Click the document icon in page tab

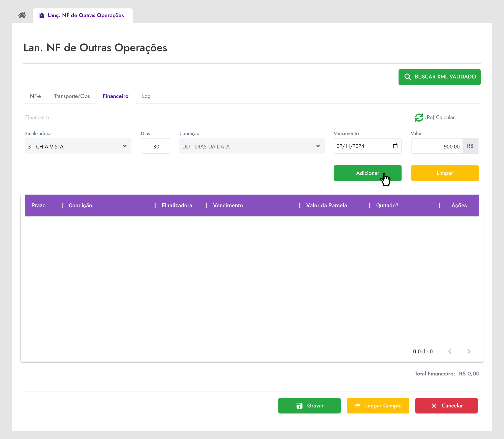[42, 15]
